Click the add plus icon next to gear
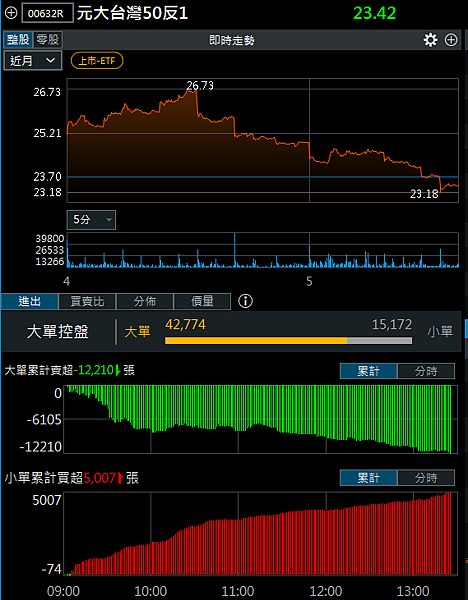 click(451, 40)
